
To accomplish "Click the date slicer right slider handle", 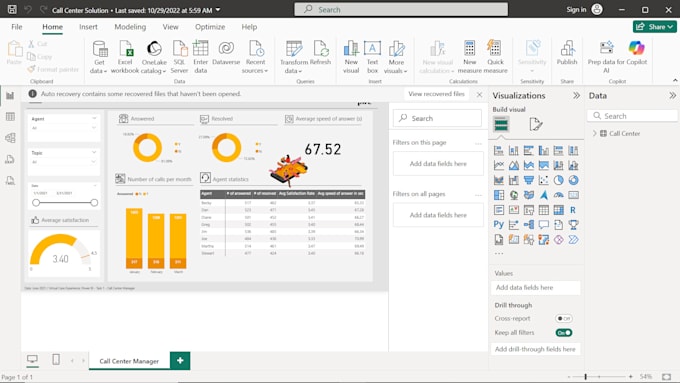I will (x=94, y=203).
